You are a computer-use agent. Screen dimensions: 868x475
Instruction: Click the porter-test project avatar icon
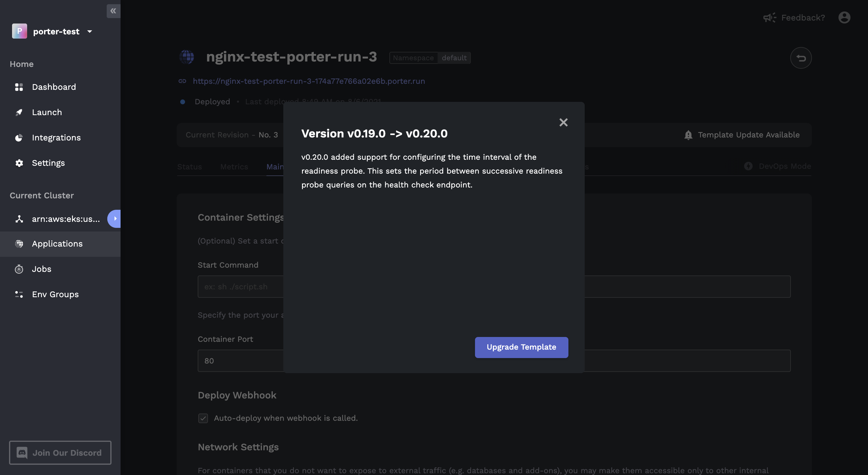(20, 31)
